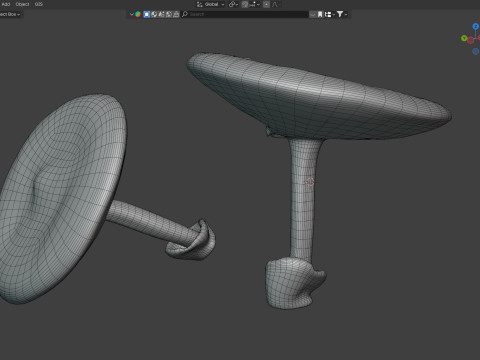Select the tilted mushroom mesh's cap
Image resolution: width=480 pixels, height=360 pixels.
(x=62, y=198)
